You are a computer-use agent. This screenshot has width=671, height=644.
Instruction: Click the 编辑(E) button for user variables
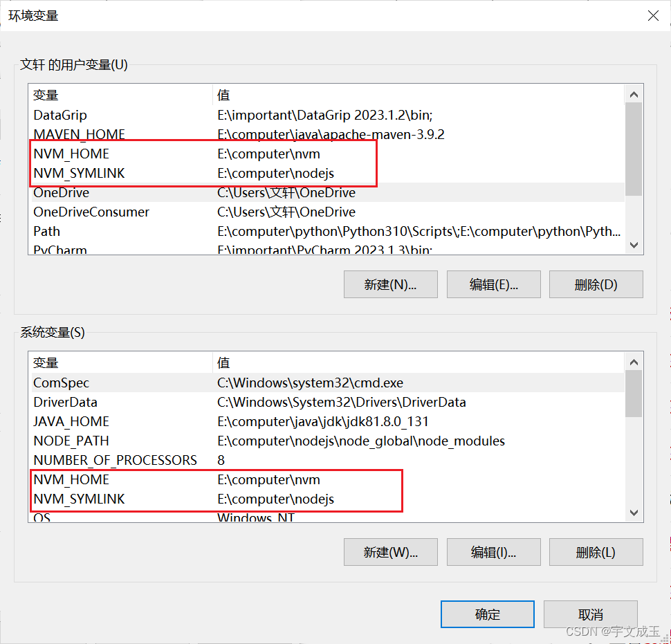tap(493, 284)
